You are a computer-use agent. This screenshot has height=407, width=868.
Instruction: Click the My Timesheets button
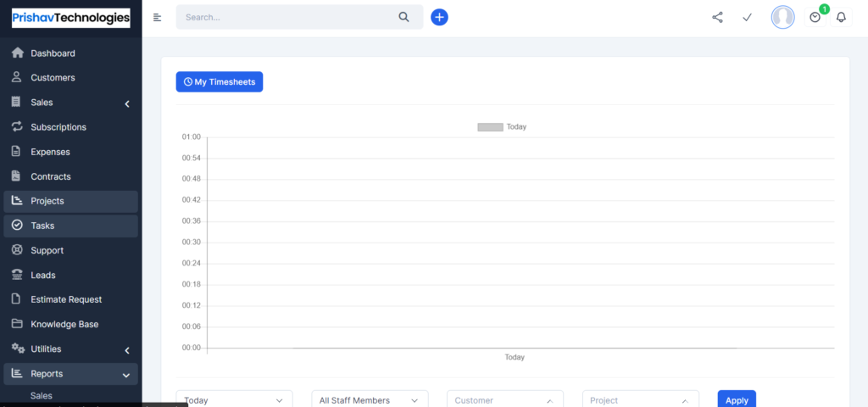coord(220,82)
